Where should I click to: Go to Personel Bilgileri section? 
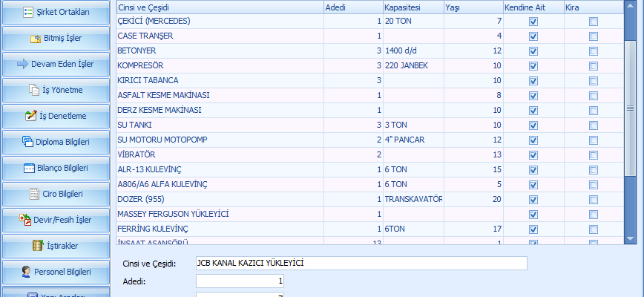(56, 272)
